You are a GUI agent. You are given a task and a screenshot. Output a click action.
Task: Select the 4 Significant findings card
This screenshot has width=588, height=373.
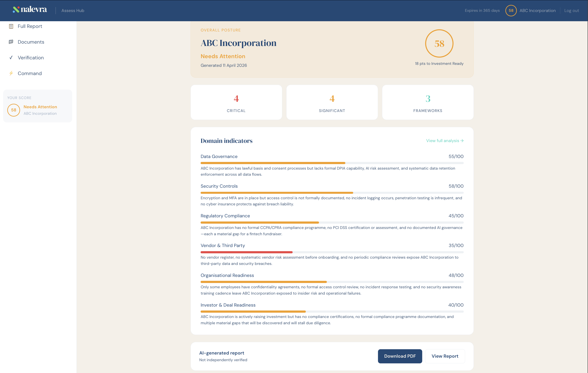332,102
